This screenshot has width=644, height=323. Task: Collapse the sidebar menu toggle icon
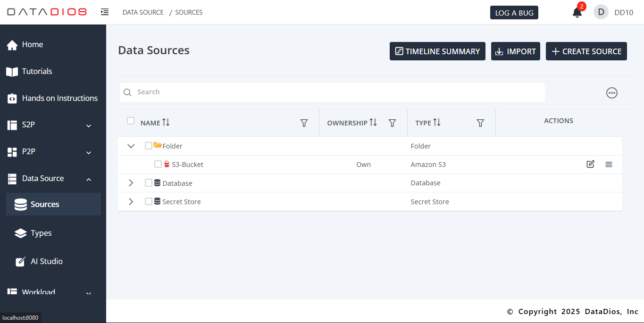[x=105, y=12]
